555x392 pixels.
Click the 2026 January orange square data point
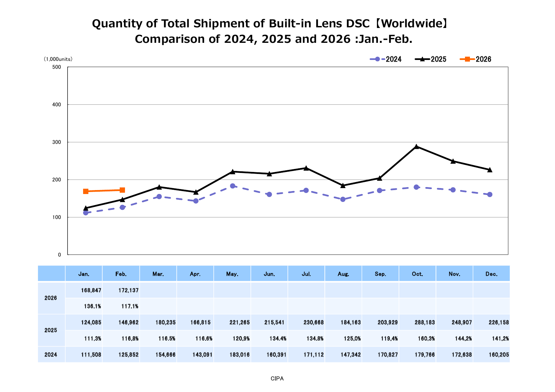pos(86,191)
